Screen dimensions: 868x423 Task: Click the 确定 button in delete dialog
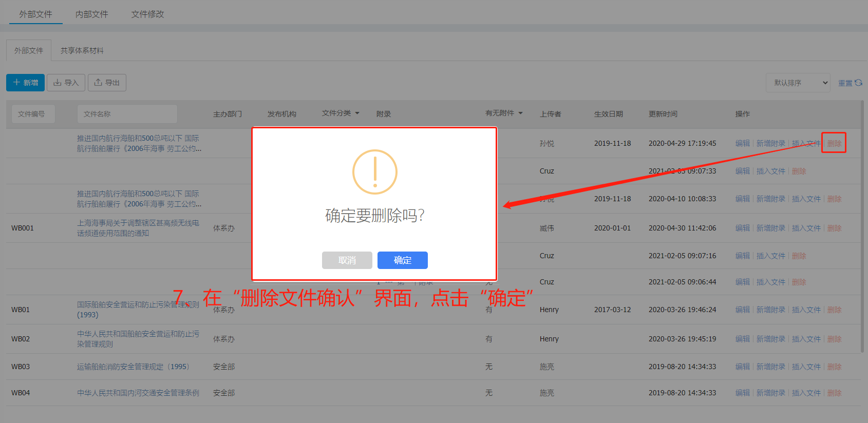tap(402, 260)
